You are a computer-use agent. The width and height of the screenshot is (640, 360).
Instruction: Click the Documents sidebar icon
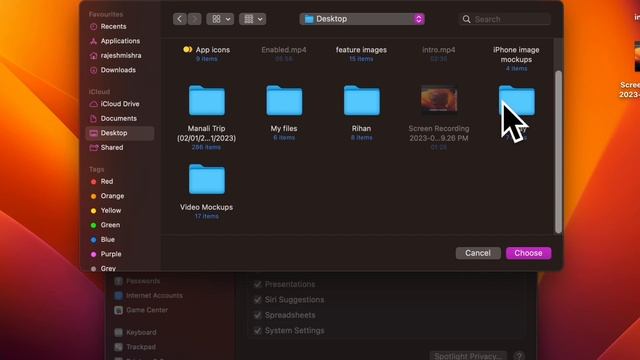93,118
